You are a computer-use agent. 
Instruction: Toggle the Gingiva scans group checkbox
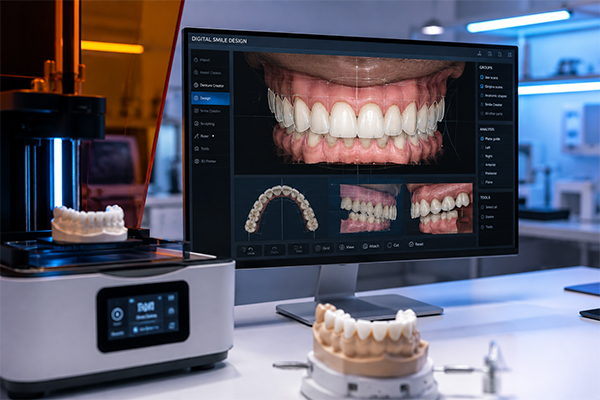point(482,87)
